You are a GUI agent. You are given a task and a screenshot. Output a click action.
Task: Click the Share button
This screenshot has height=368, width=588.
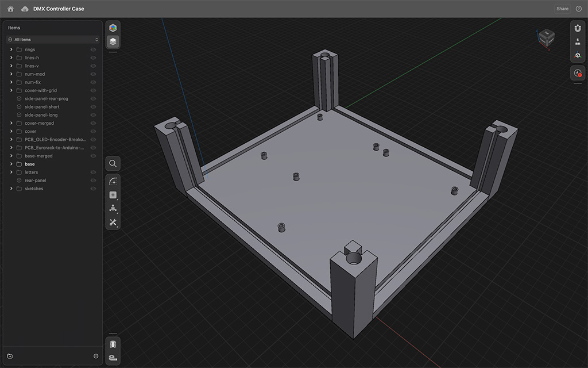click(x=562, y=9)
